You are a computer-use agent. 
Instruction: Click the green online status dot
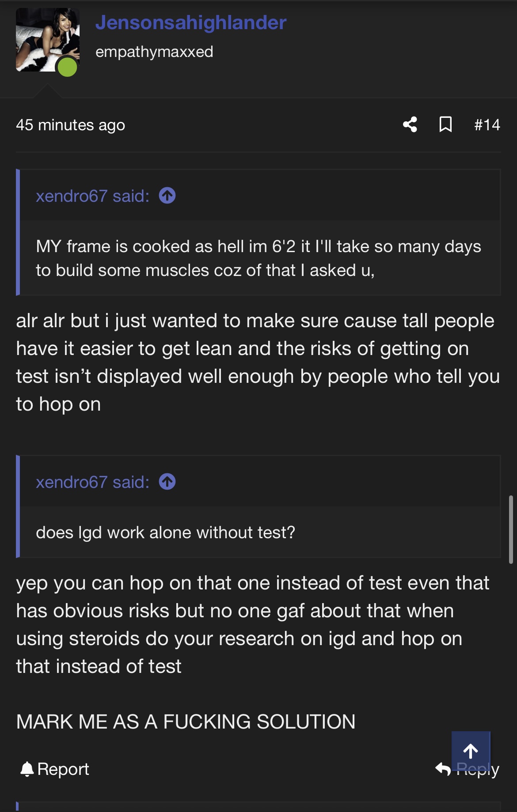pos(68,67)
